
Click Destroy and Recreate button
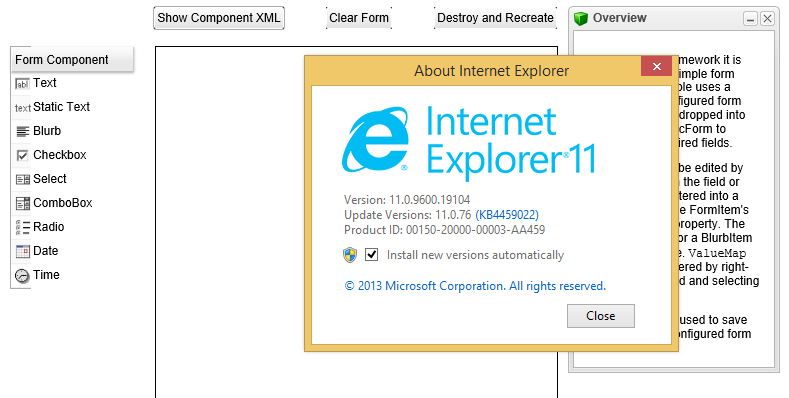pyautogui.click(x=496, y=18)
